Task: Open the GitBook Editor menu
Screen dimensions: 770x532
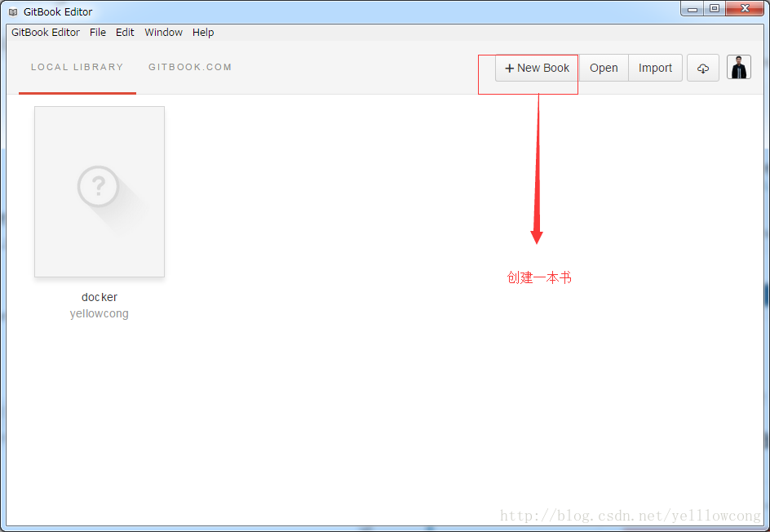Action: coord(46,33)
